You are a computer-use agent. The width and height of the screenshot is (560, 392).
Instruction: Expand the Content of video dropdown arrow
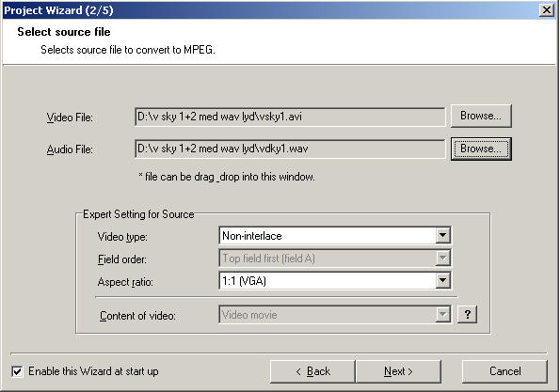tap(442, 314)
